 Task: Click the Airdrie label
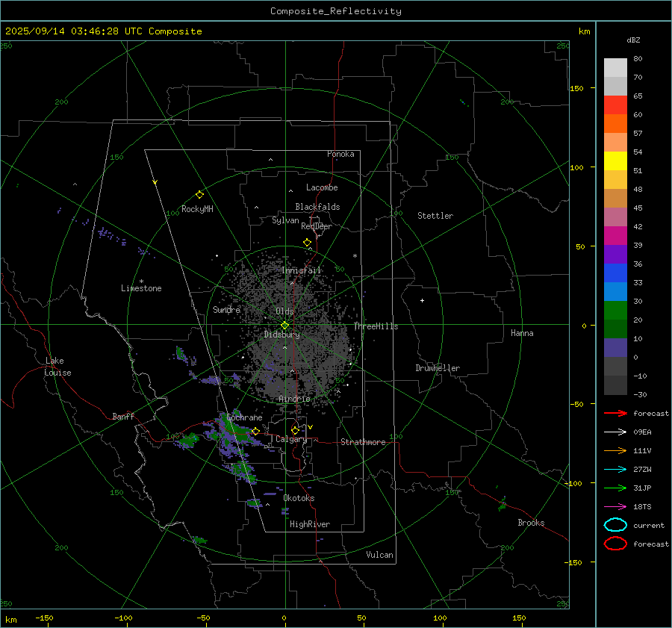(294, 399)
